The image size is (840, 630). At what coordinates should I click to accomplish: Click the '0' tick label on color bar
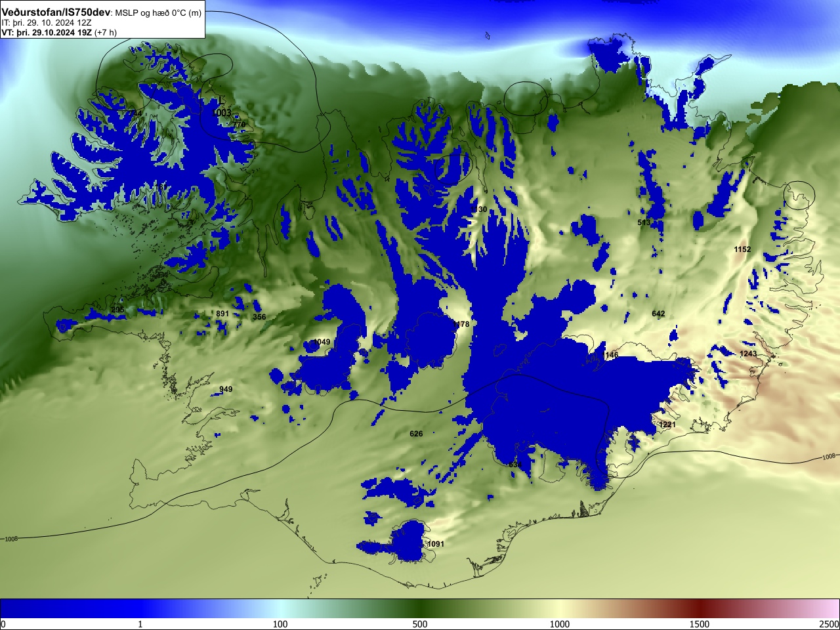click(x=3, y=624)
